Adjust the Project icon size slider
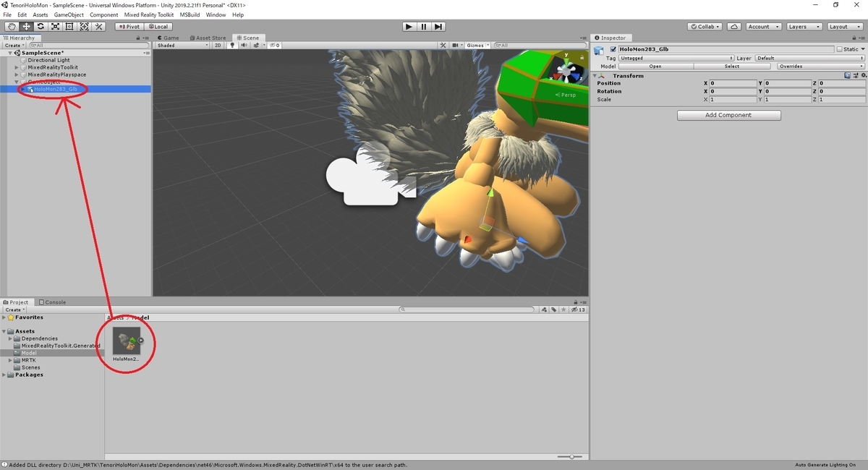Screen dimensions: 868x470 tap(571, 456)
